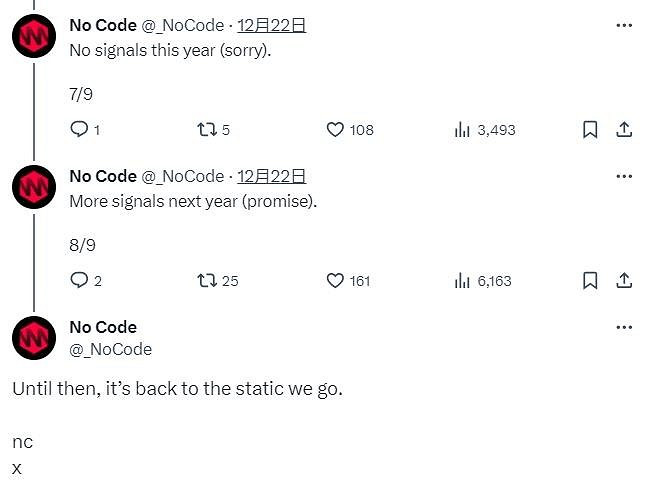This screenshot has width=651, height=489.
Task: Open the 12月22日 date link on 7/9 tweet
Action: pyautogui.click(x=271, y=25)
